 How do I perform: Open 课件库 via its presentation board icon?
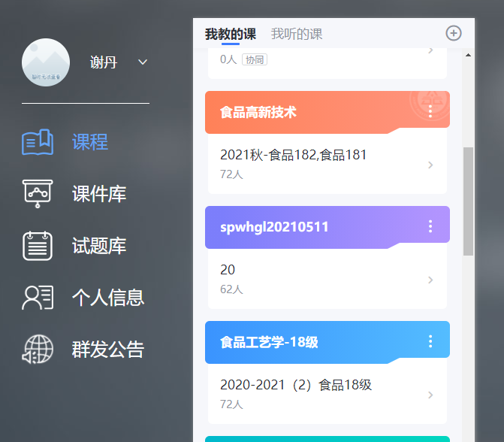pos(38,193)
